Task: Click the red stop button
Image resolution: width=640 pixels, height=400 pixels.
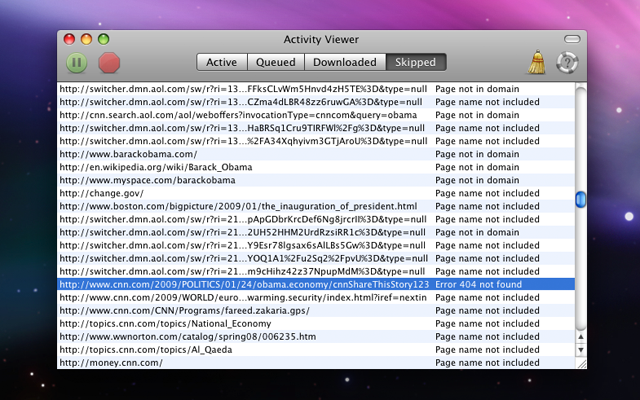Action: (x=108, y=62)
